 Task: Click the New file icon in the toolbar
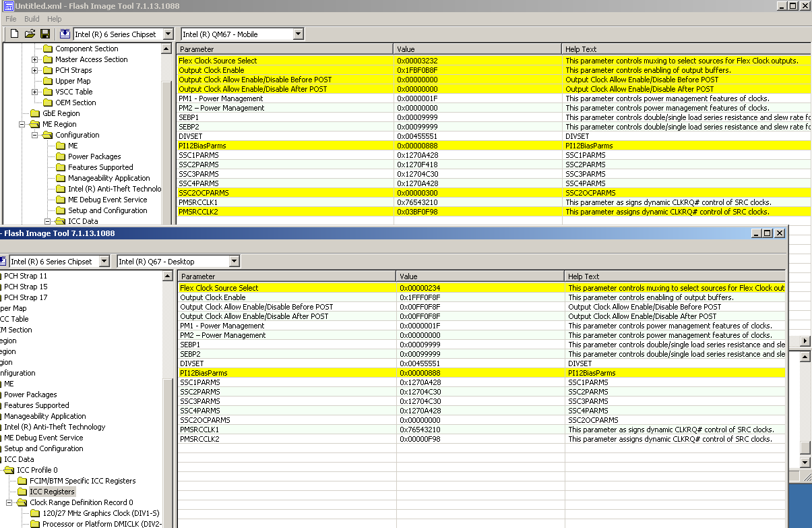14,34
